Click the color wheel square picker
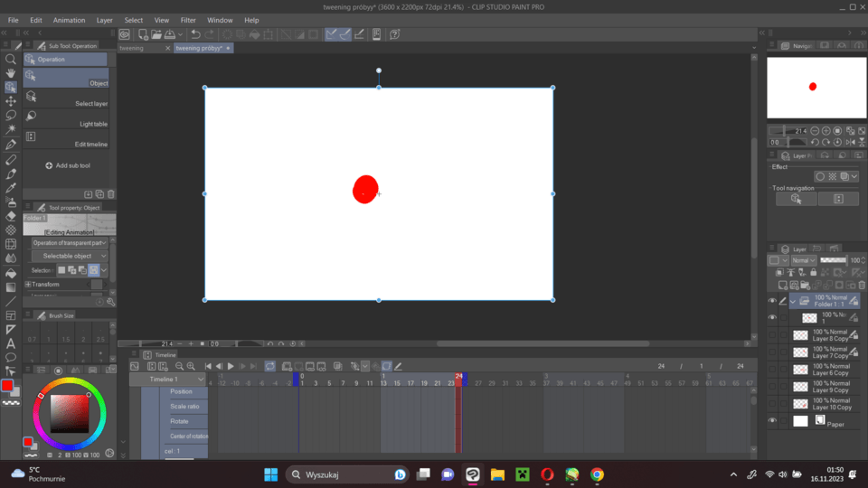 click(70, 414)
